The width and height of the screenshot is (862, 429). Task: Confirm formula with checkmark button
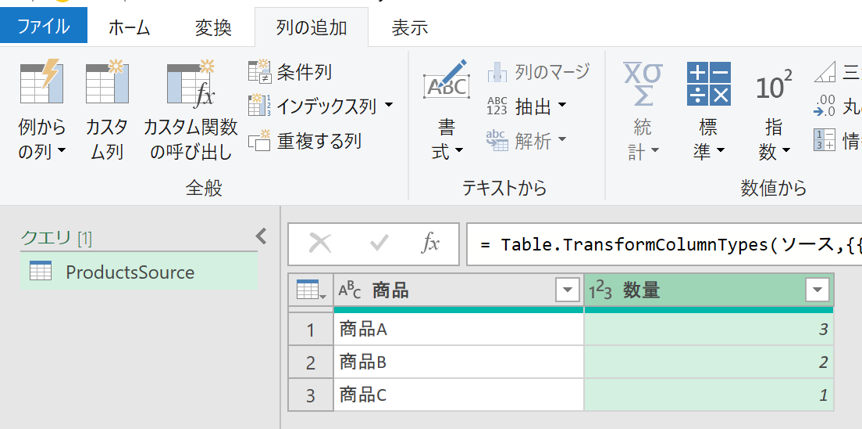(x=379, y=243)
